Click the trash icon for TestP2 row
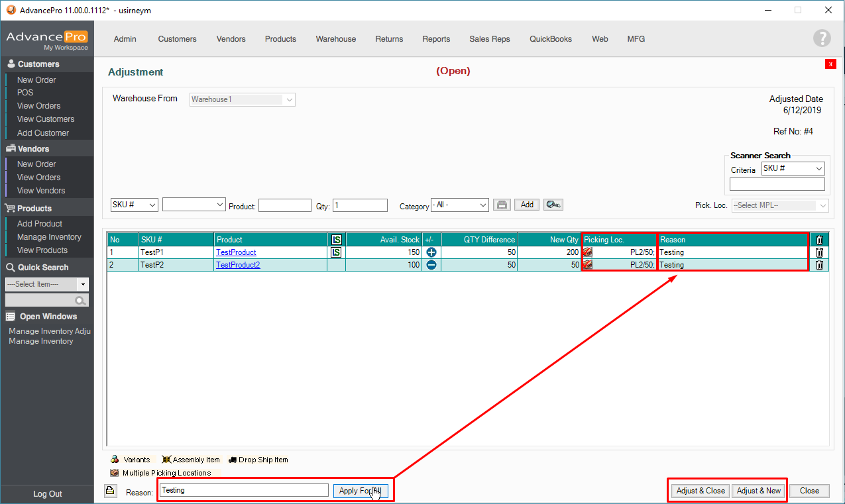 coord(819,265)
